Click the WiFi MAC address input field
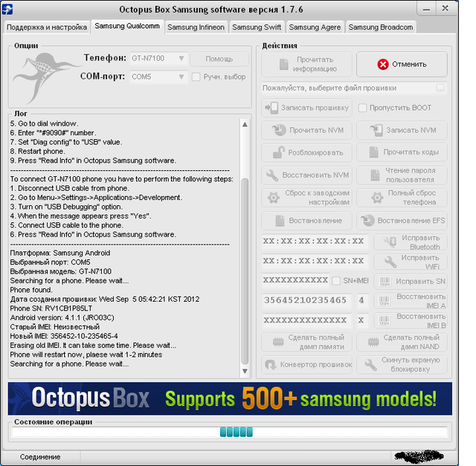The height and width of the screenshot is (466, 476). [x=315, y=261]
